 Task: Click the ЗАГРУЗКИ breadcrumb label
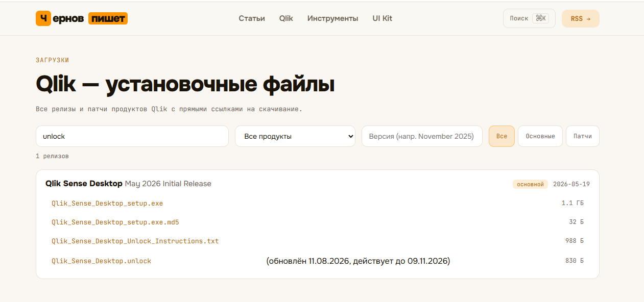tap(52, 60)
